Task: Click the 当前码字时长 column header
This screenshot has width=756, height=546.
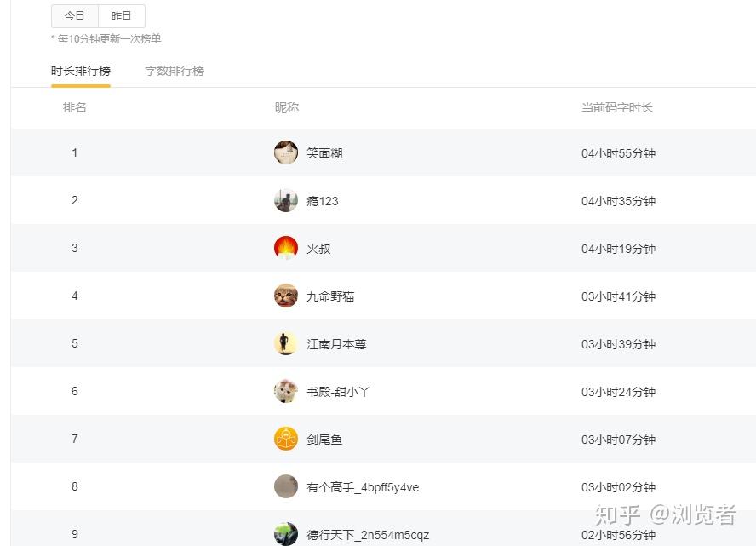Action: (x=616, y=107)
